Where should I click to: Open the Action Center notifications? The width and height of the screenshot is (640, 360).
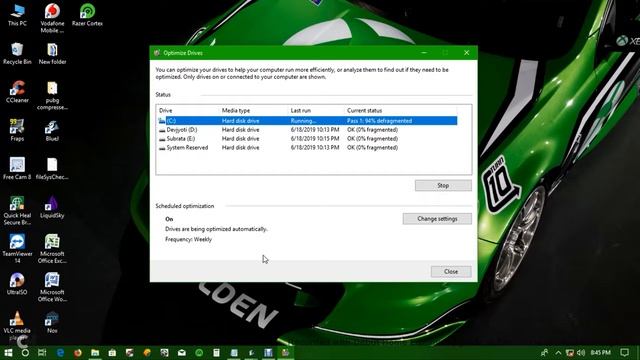coord(624,353)
